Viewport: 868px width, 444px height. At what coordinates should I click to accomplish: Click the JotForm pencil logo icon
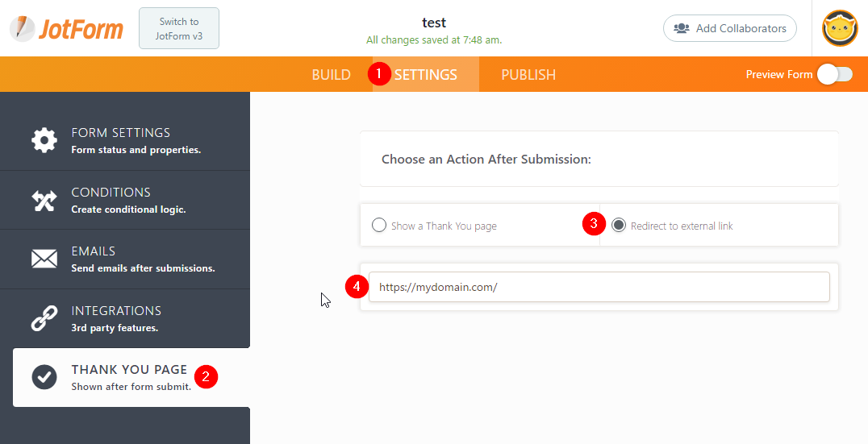pyautogui.click(x=23, y=28)
